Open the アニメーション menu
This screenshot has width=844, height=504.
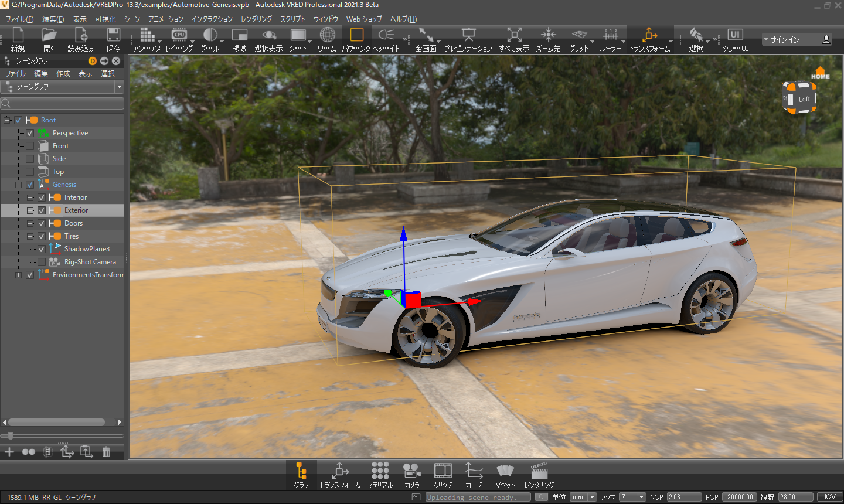pyautogui.click(x=166, y=19)
